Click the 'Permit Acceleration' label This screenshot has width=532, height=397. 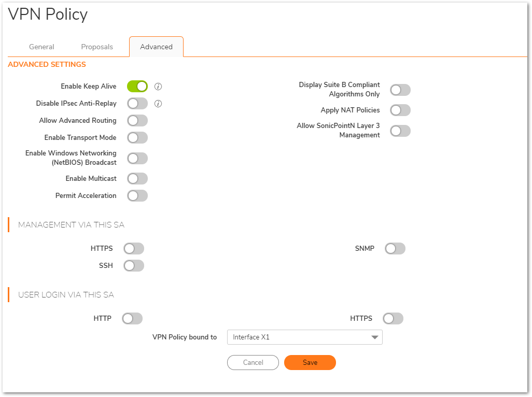pos(86,195)
